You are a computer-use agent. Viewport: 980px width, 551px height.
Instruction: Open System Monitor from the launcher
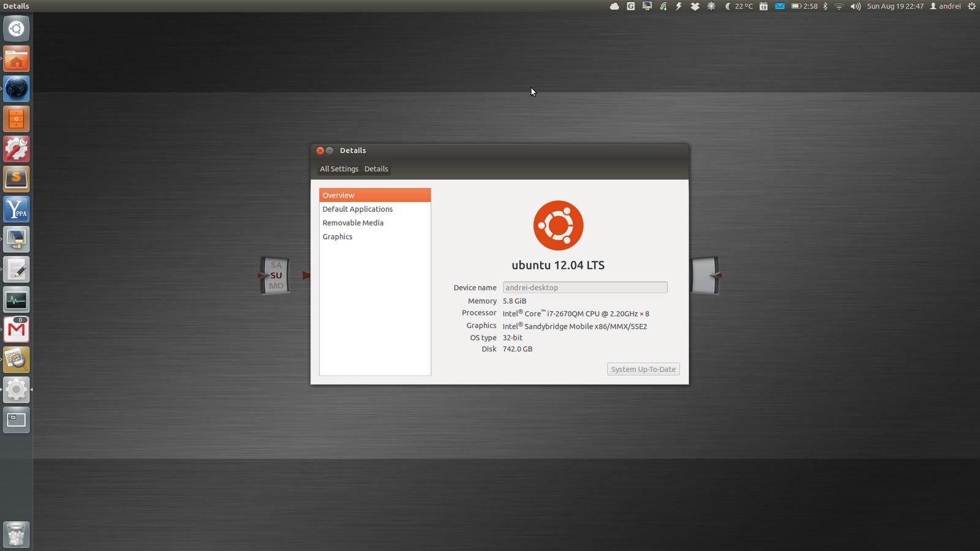(x=17, y=299)
